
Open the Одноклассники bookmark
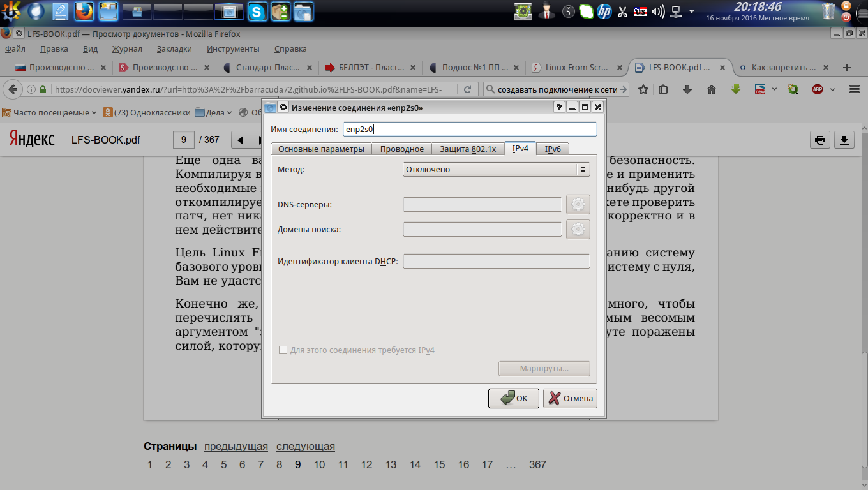[x=147, y=113]
